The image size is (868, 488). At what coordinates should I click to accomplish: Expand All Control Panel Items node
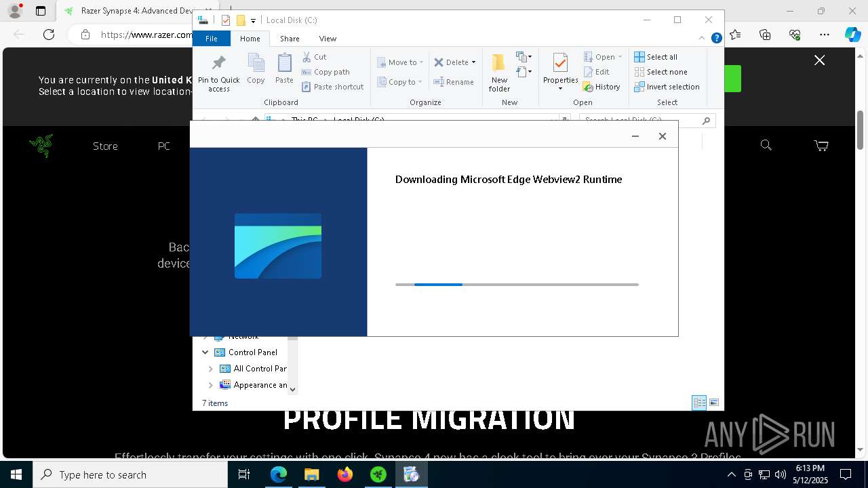pyautogui.click(x=210, y=369)
